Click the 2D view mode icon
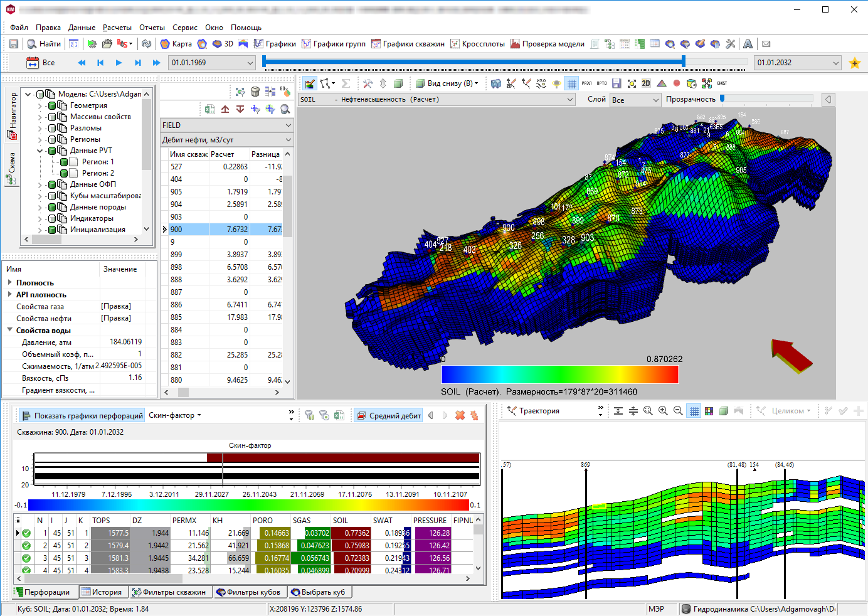The height and width of the screenshot is (616, 868). click(646, 83)
